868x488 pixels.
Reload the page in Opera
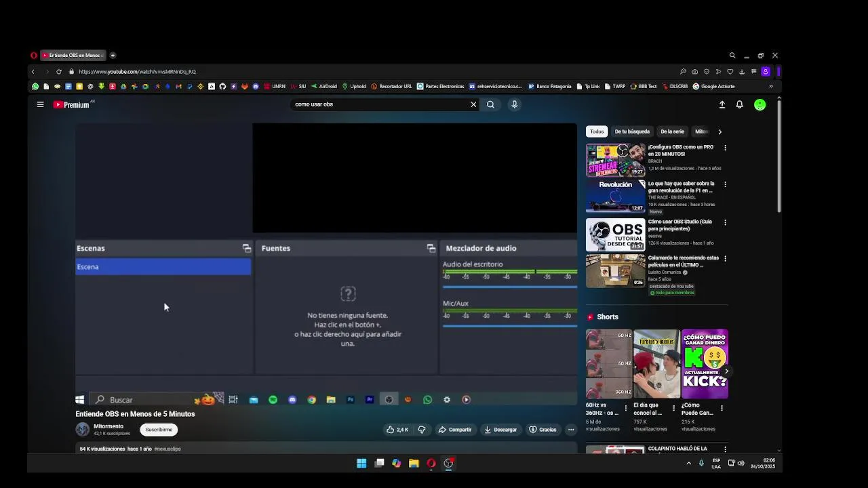(x=59, y=72)
